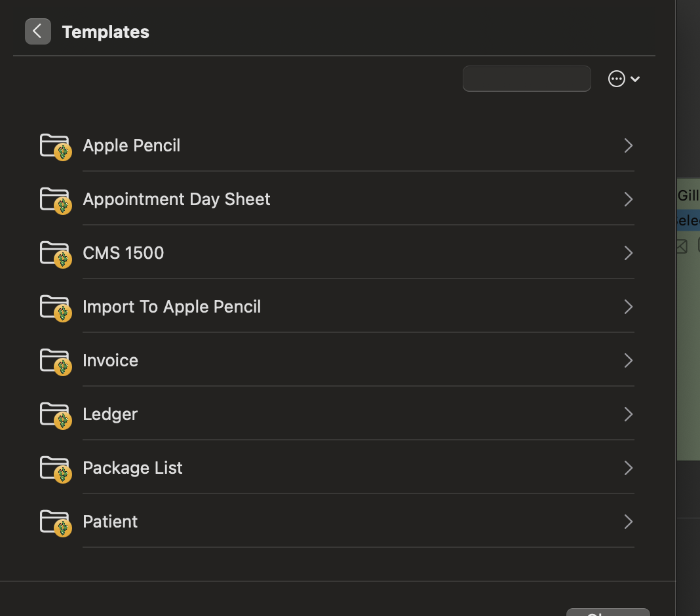700x616 pixels.
Task: Go back using the arrow beside Templates
Action: click(x=37, y=31)
